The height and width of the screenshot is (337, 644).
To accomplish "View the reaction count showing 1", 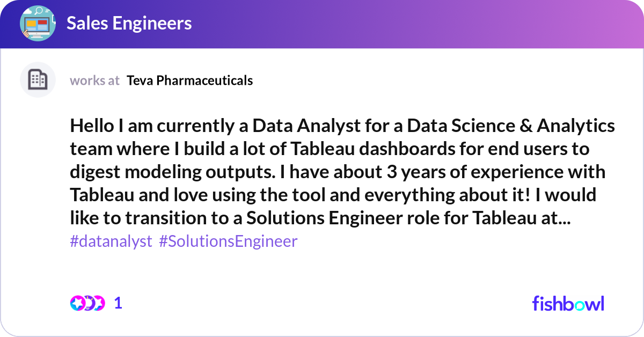I will (118, 303).
